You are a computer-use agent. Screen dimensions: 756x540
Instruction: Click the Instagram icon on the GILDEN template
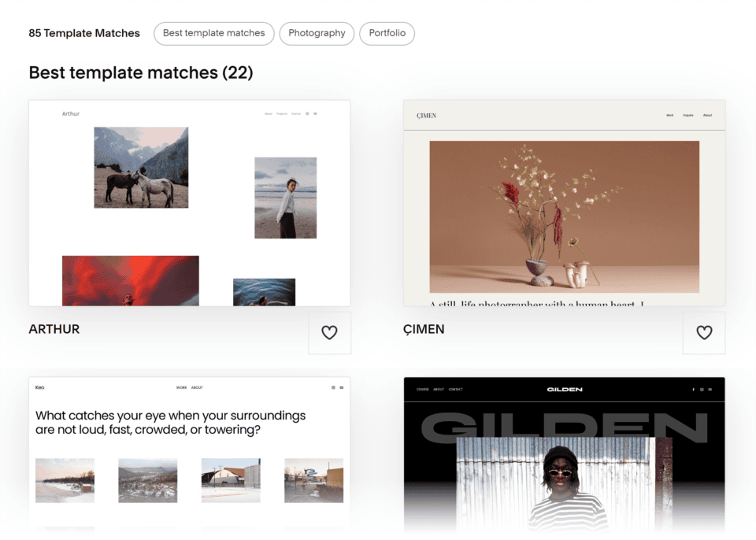point(700,389)
